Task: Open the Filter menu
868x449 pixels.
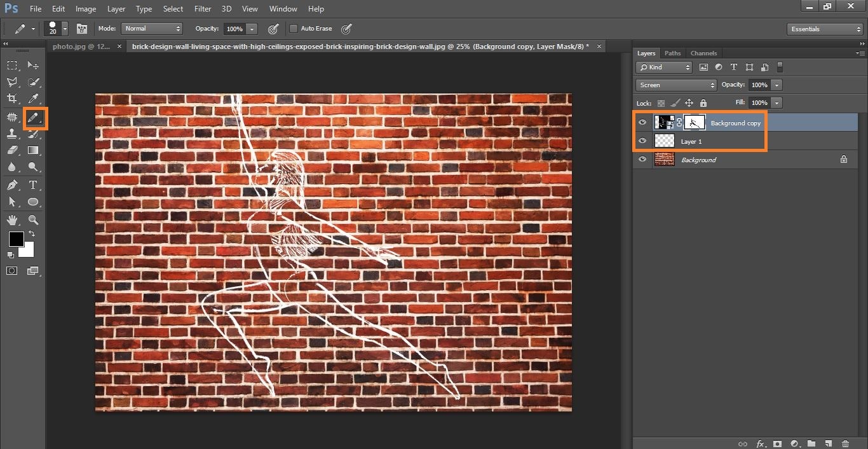Action: (203, 9)
